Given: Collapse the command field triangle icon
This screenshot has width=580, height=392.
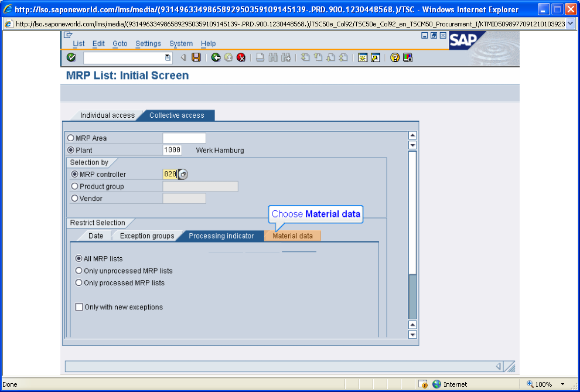Looking at the screenshot, I should pos(183,57).
